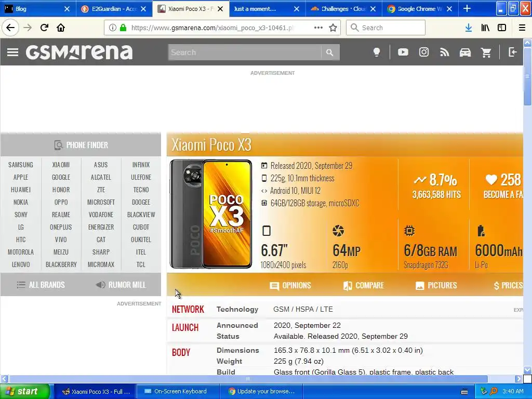Reload the page with refresh icon
This screenshot has width=532, height=399.
[44, 28]
